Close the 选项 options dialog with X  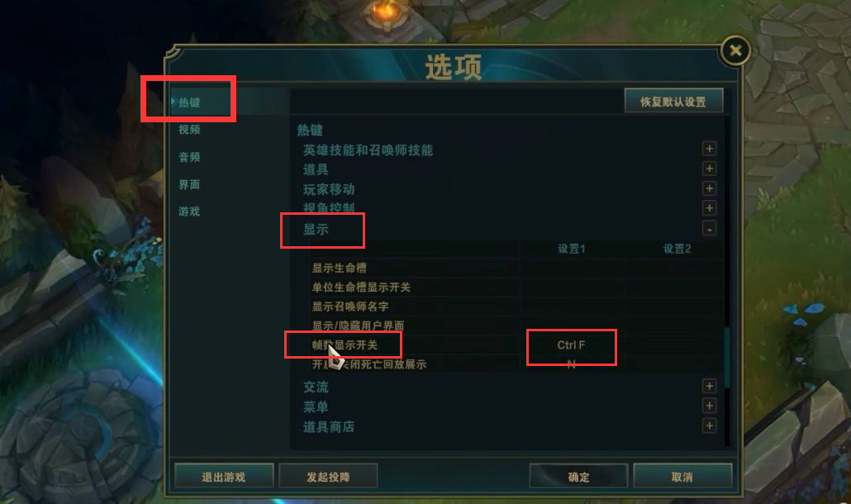click(x=735, y=50)
